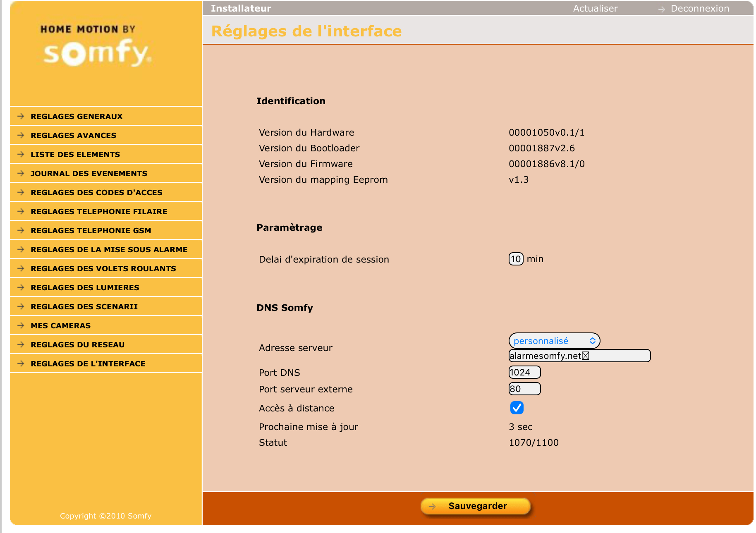Click the Deconnexion link
Screen dimensions: 756x533
(x=699, y=9)
